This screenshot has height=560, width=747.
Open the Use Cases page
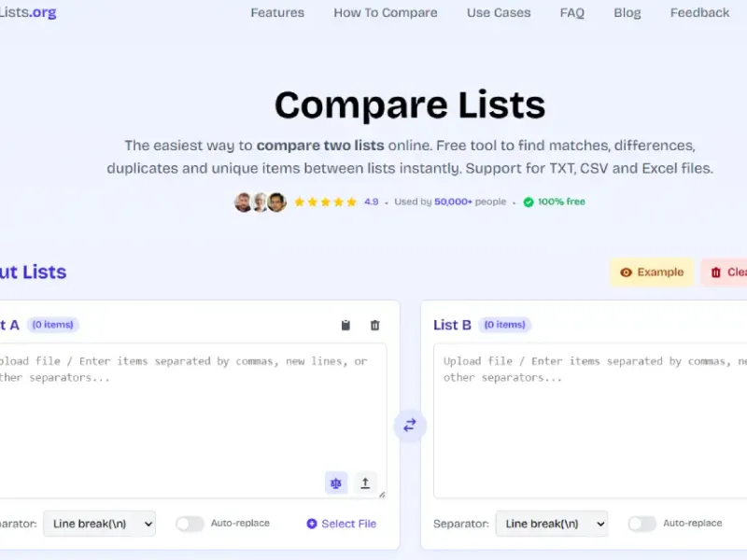tap(498, 12)
